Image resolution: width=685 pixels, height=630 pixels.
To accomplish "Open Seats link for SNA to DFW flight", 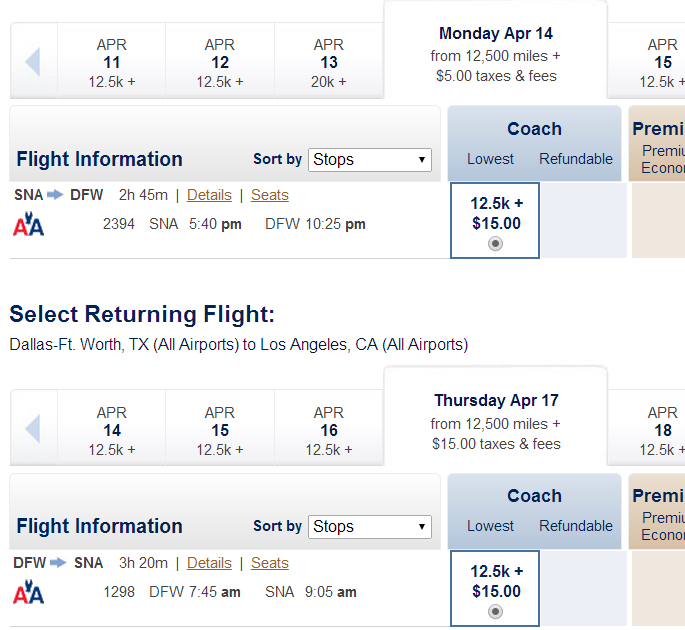I will [270, 195].
